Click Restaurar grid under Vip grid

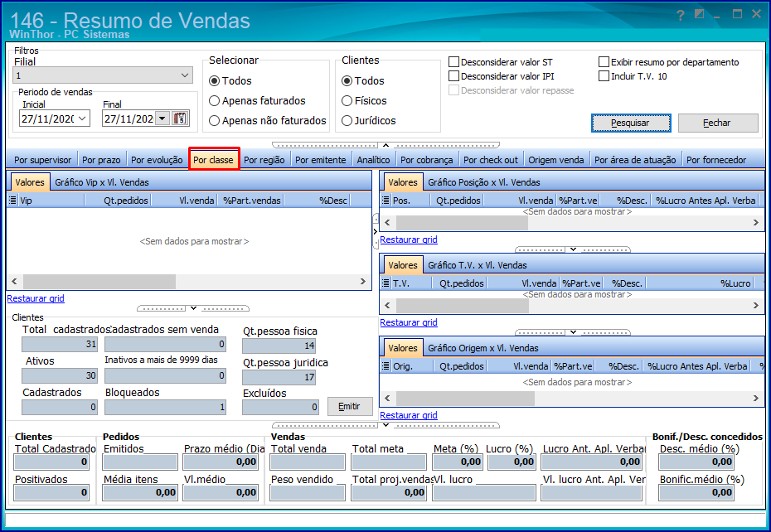point(36,298)
